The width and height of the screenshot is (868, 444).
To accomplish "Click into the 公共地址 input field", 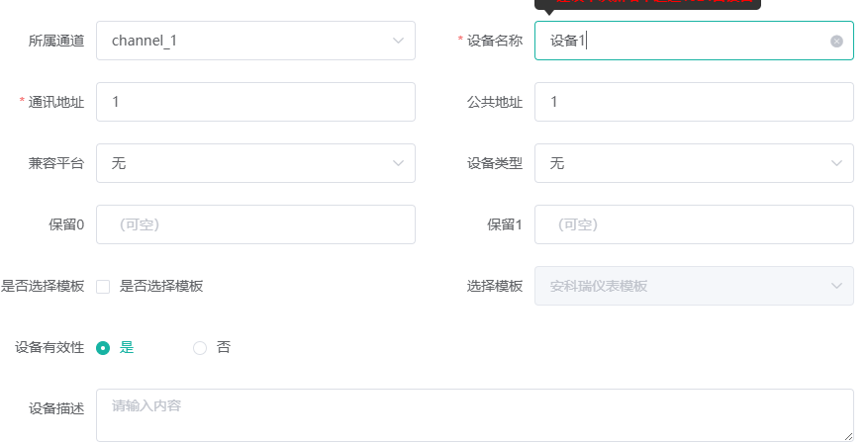I will [x=694, y=102].
